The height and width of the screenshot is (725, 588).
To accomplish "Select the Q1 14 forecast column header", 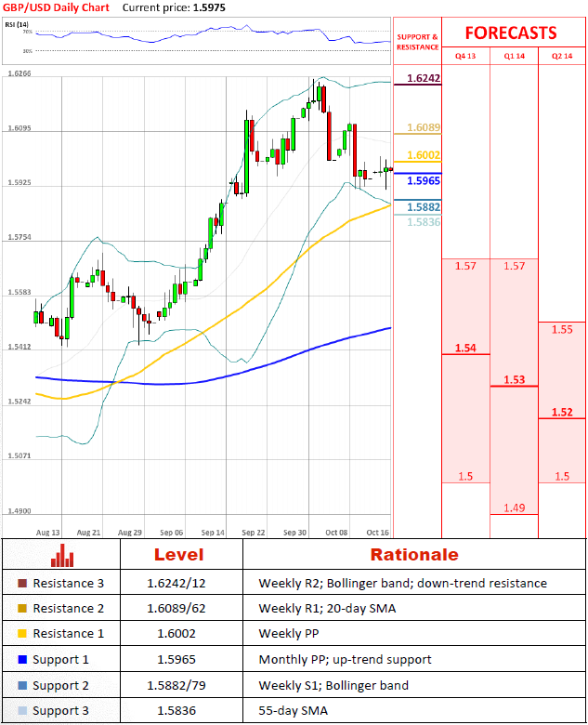I will [514, 56].
